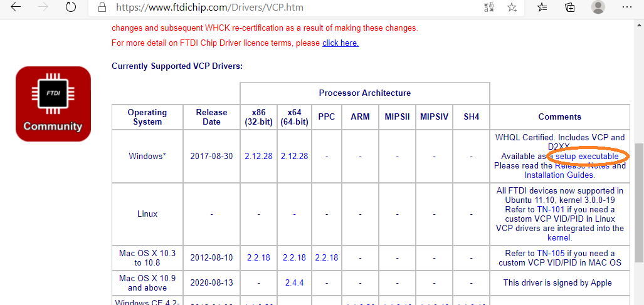Click the 'Comments' column header

coord(560,117)
